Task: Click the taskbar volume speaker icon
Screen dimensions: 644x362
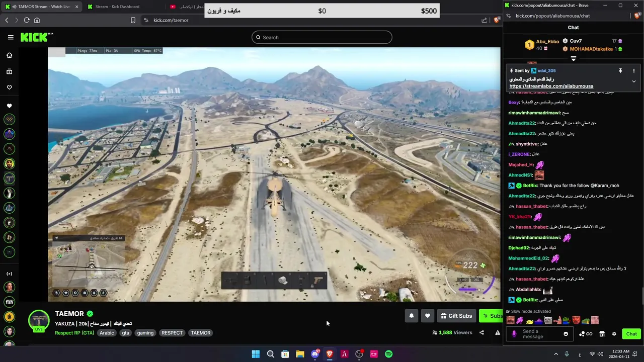Action: click(600, 354)
